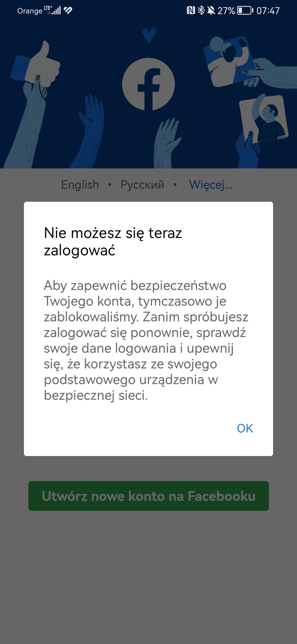Tap the dialog title Nie możesz się teraz zalogować
The image size is (297, 644).
(x=113, y=241)
